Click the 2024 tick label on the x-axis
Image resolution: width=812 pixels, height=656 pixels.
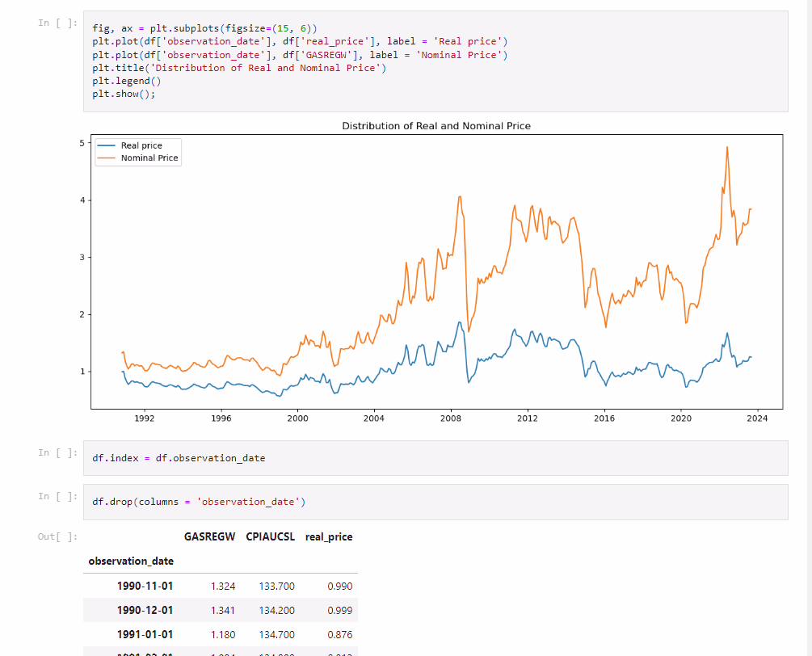(x=757, y=418)
